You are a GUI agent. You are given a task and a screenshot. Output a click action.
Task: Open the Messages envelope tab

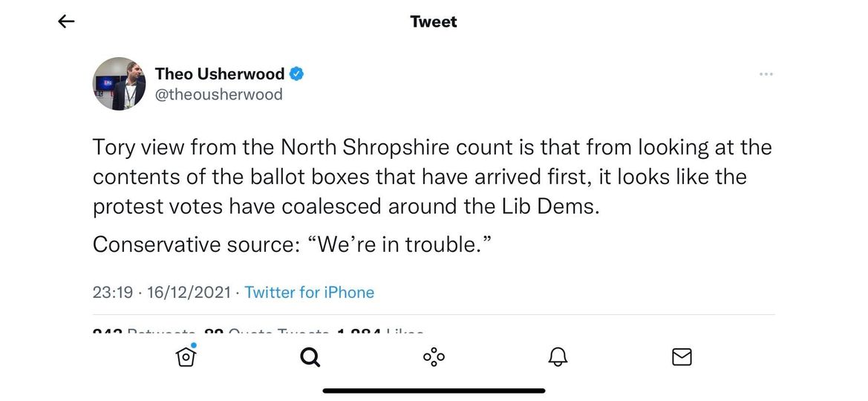tap(682, 357)
